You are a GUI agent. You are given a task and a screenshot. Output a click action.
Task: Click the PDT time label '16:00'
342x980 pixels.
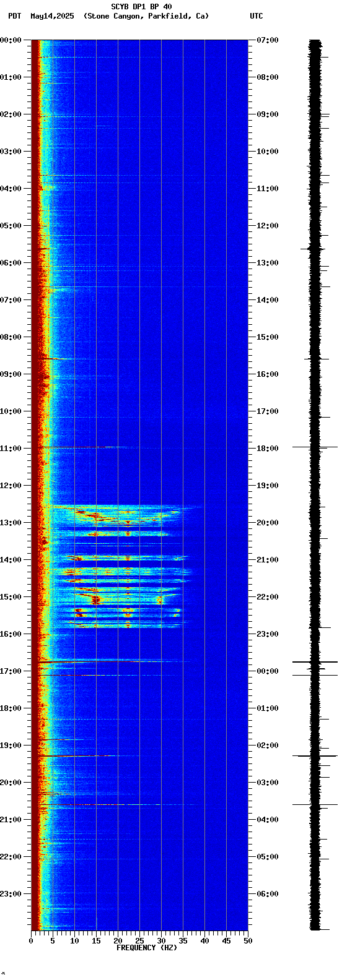click(11, 634)
